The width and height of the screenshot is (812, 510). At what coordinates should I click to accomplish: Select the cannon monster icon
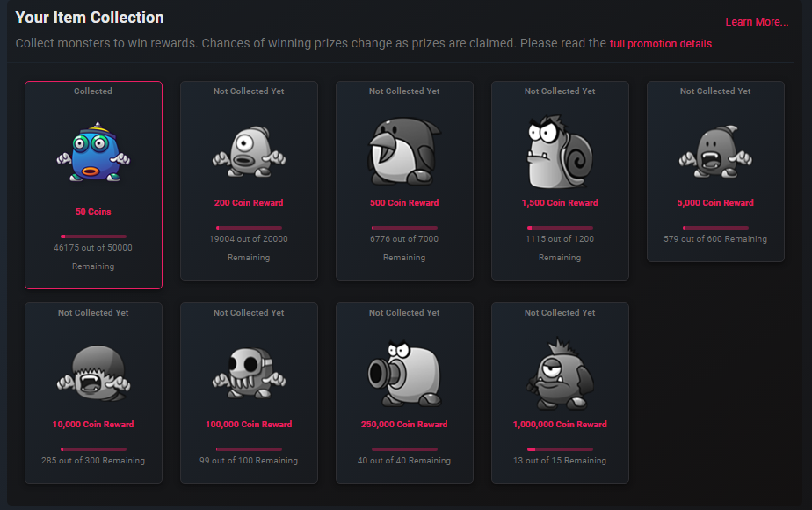(404, 373)
